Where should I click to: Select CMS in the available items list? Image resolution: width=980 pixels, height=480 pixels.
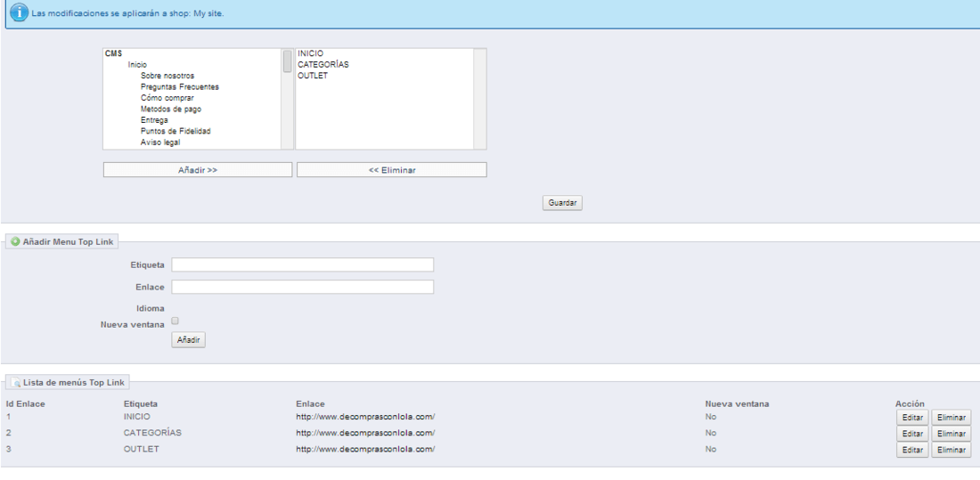click(113, 53)
